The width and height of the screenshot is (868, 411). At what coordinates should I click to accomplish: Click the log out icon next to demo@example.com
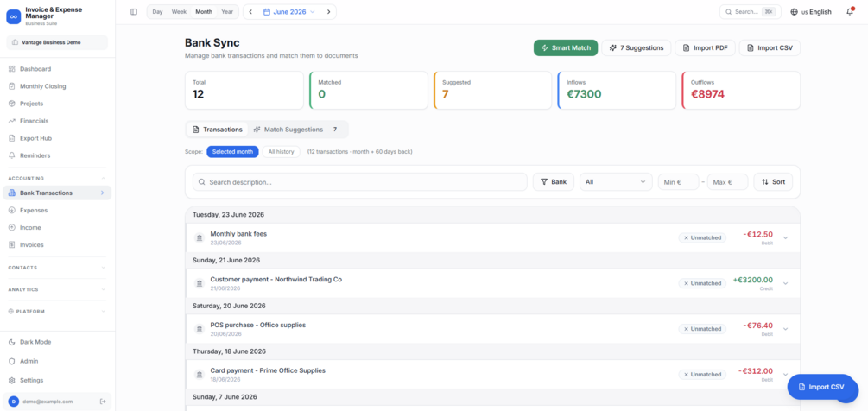coord(103,401)
